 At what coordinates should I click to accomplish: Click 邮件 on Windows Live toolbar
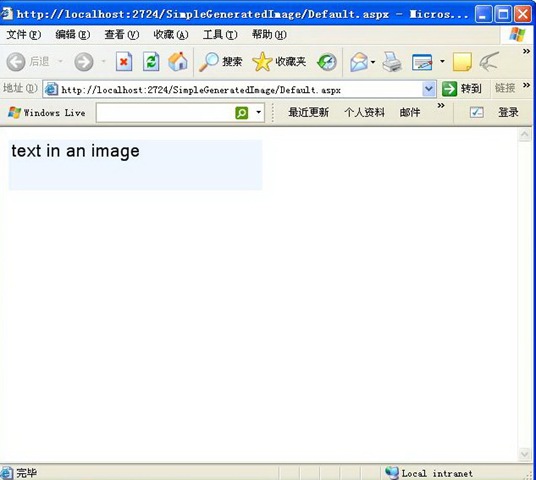pos(410,112)
